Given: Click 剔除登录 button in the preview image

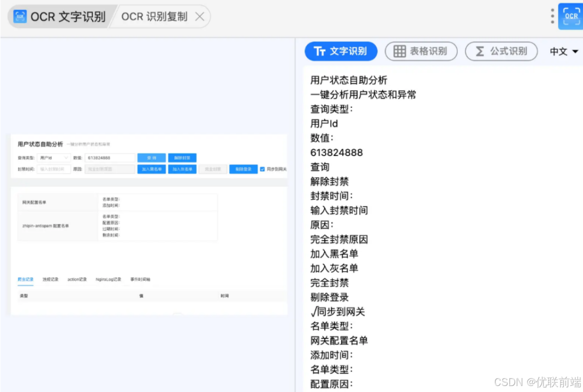Looking at the screenshot, I should [243, 169].
